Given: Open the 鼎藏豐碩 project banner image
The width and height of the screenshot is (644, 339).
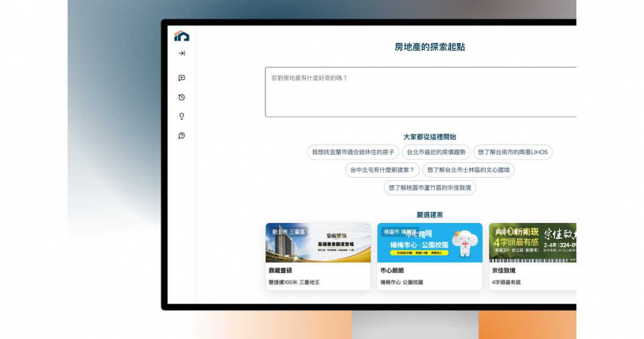Looking at the screenshot, I should coord(318,243).
